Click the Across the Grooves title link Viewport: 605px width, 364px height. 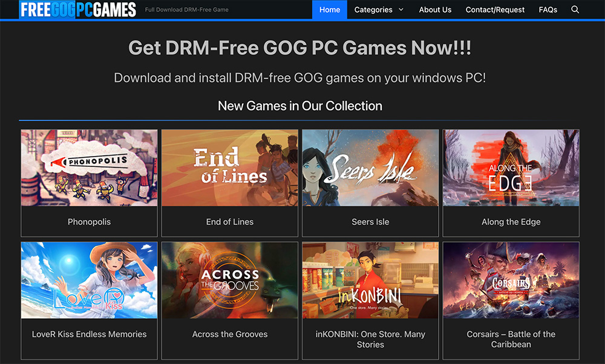click(x=229, y=334)
